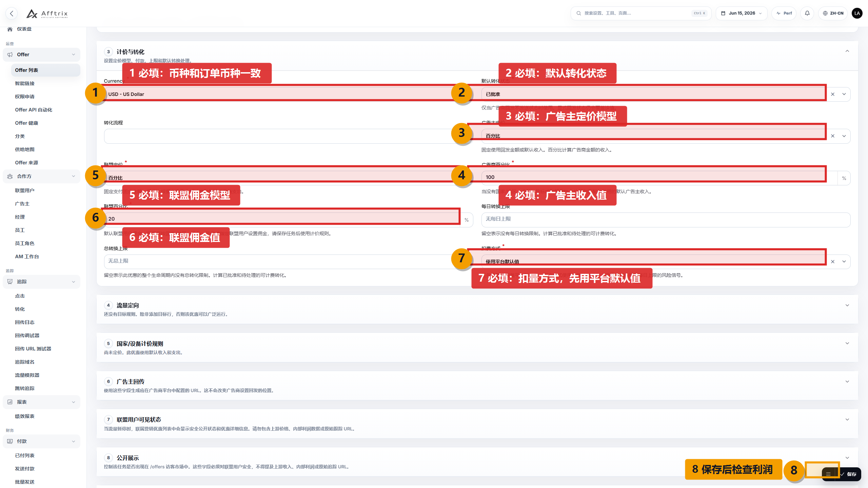Clear the 使用平台默认值 selection

tap(833, 262)
